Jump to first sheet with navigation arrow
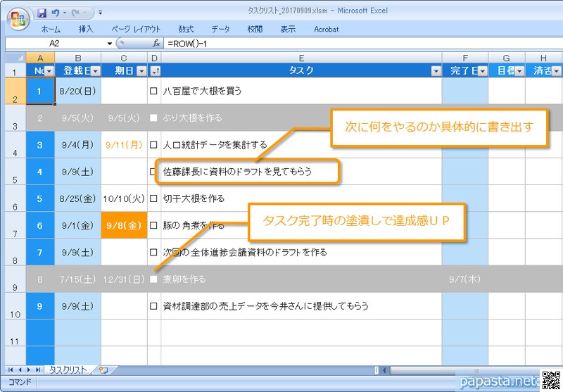Viewport: 563px width, 392px height. click(10, 369)
